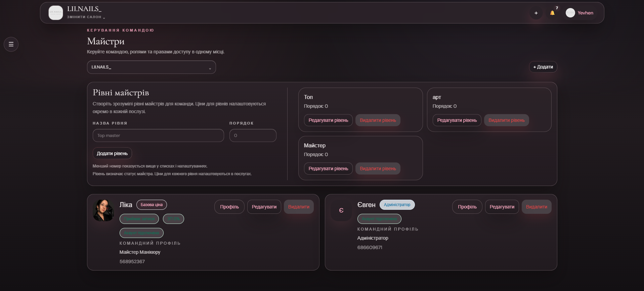Delete the арт level

coord(506,120)
